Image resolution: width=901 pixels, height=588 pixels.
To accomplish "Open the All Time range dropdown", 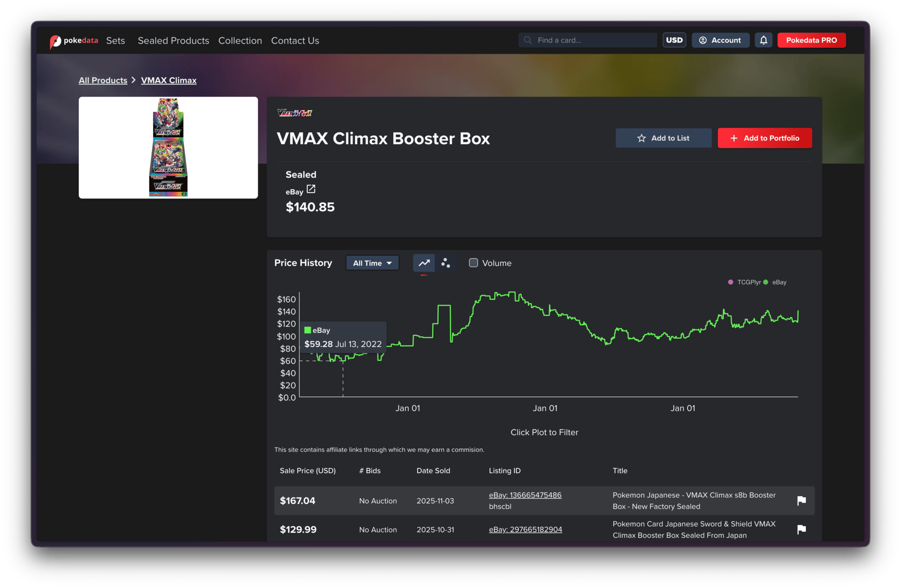I will point(372,263).
